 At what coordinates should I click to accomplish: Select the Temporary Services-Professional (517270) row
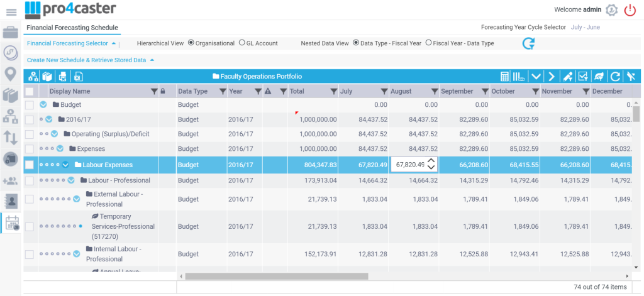[x=327, y=227]
